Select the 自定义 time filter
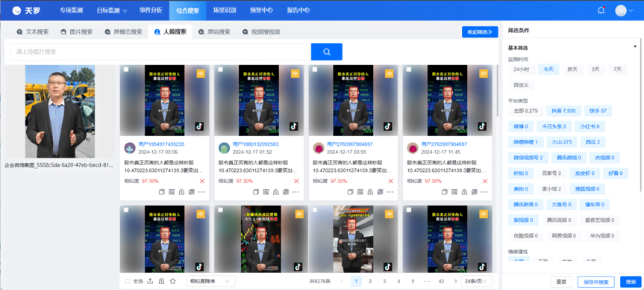 point(521,85)
